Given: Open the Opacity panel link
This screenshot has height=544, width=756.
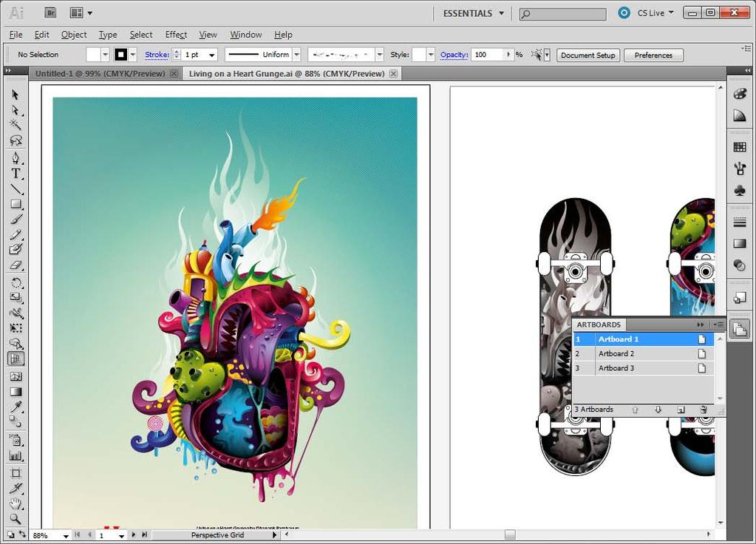Looking at the screenshot, I should 454,55.
